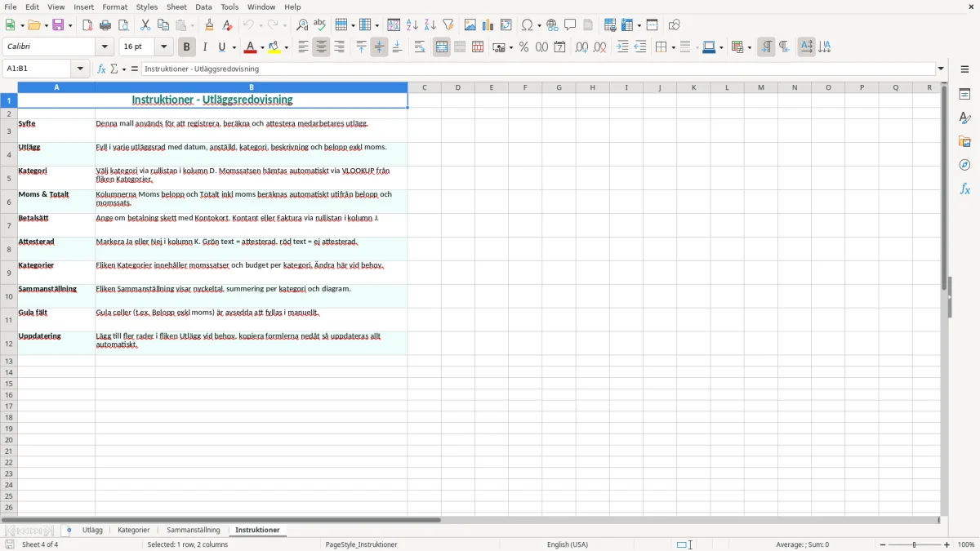The image size is (980, 551).
Task: Select column D header
Action: coord(458,87)
